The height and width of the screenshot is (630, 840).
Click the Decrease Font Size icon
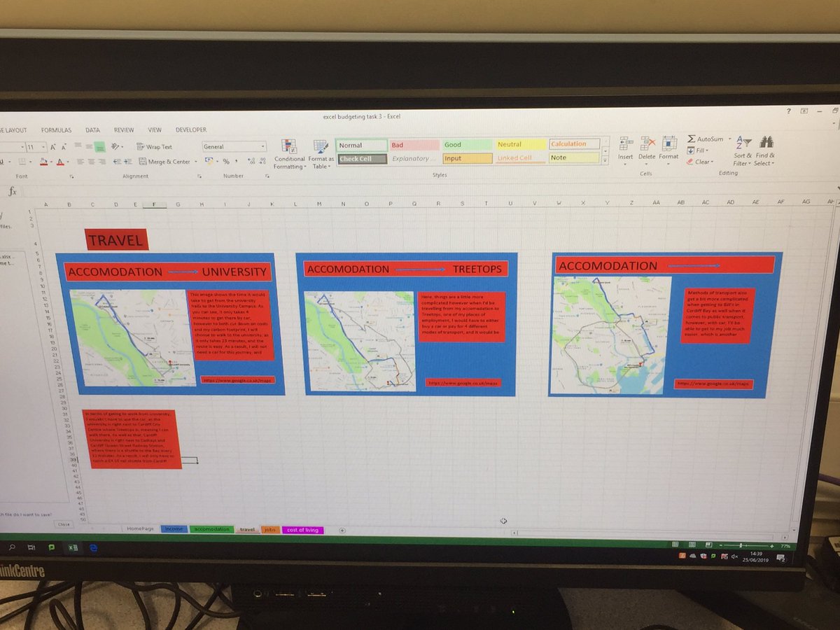(x=64, y=147)
